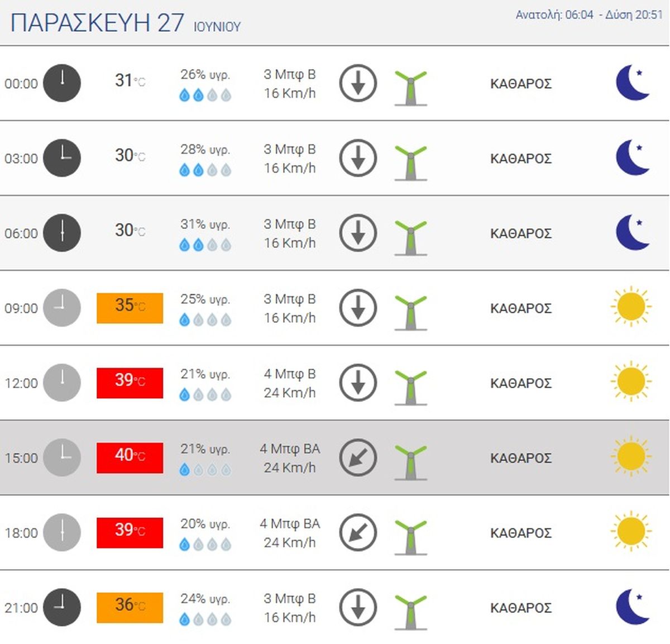Click the 31°C temperature at 00:00
Screen dimensions: 670x644
(x=130, y=80)
